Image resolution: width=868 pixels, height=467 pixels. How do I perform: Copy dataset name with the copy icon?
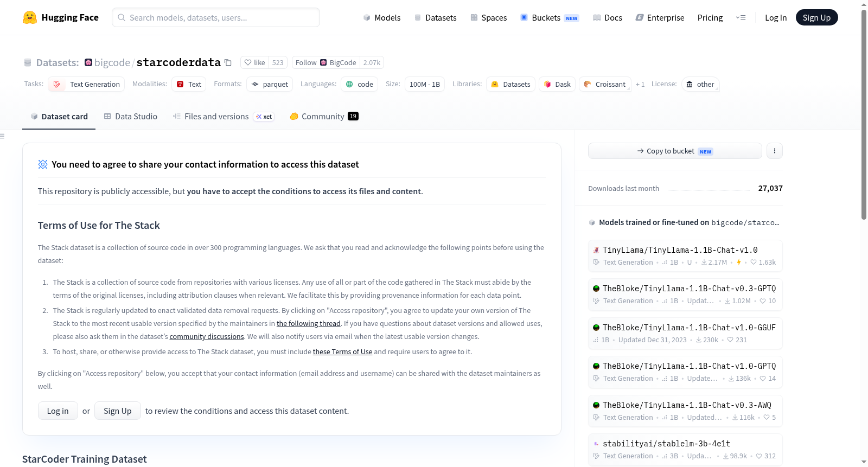(228, 63)
